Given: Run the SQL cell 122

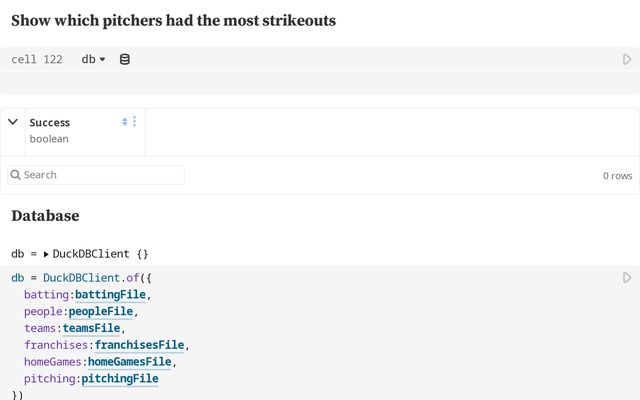Looking at the screenshot, I should pyautogui.click(x=627, y=59).
